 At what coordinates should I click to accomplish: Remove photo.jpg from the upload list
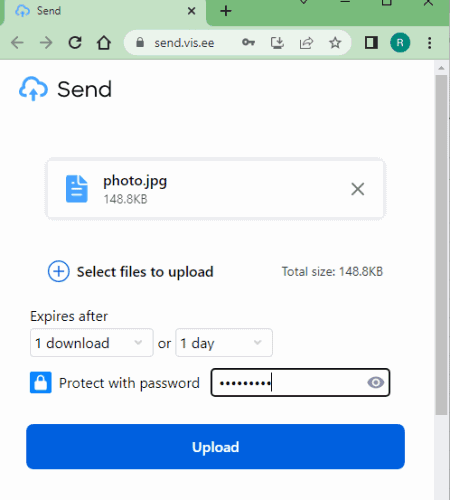(358, 189)
